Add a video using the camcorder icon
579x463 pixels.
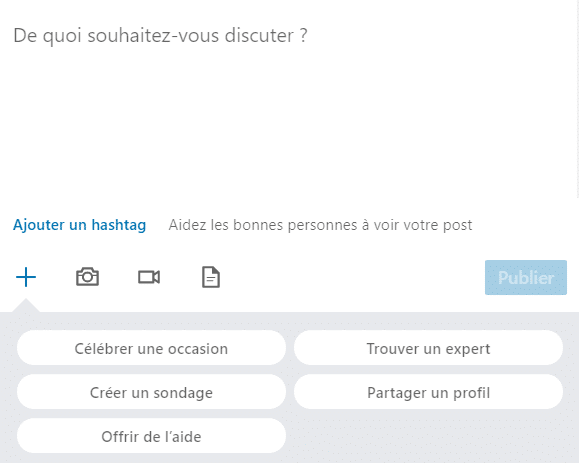(x=149, y=277)
